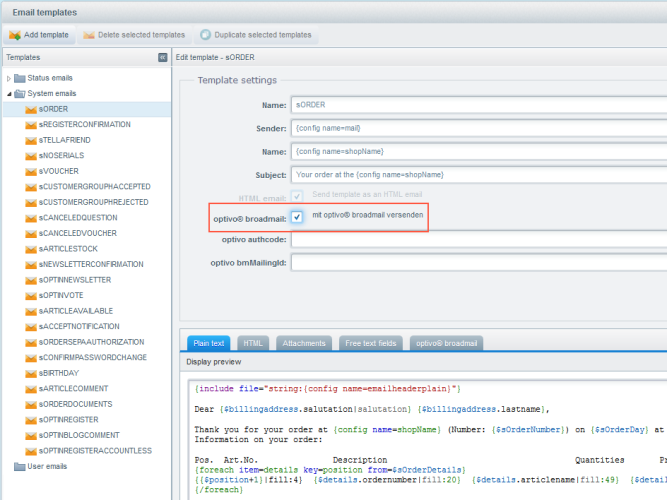
Task: Click the sender Name field with shopName
Action: [479, 151]
